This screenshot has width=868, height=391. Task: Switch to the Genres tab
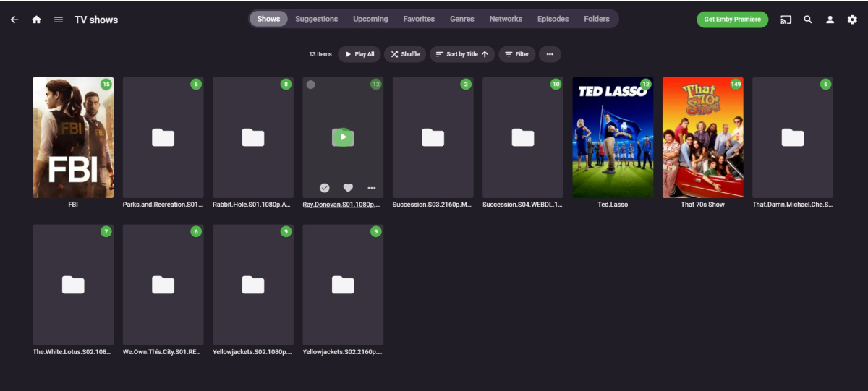[x=461, y=19]
